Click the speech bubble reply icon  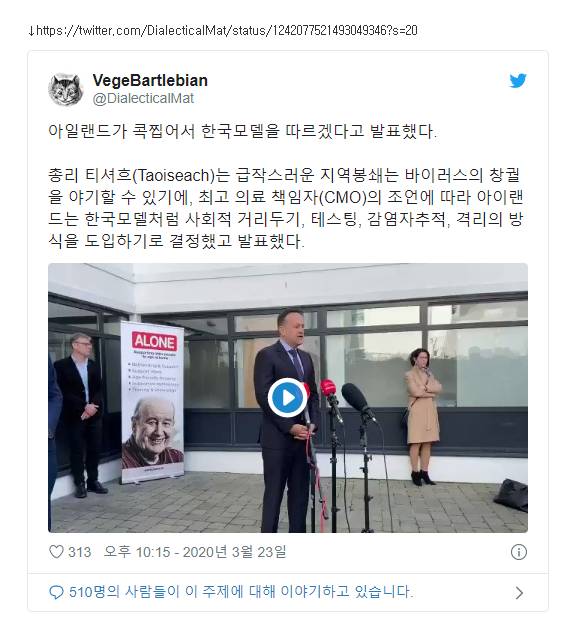point(56,592)
